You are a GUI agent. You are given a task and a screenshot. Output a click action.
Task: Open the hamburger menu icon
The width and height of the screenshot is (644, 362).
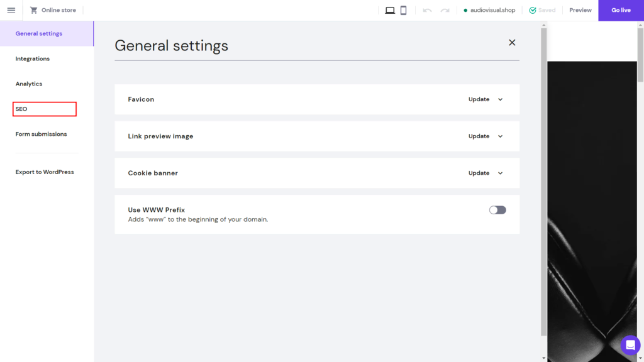click(11, 10)
